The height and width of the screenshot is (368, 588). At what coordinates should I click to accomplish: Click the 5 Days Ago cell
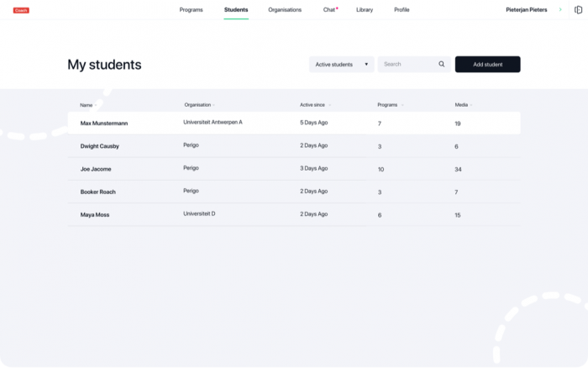coord(314,123)
